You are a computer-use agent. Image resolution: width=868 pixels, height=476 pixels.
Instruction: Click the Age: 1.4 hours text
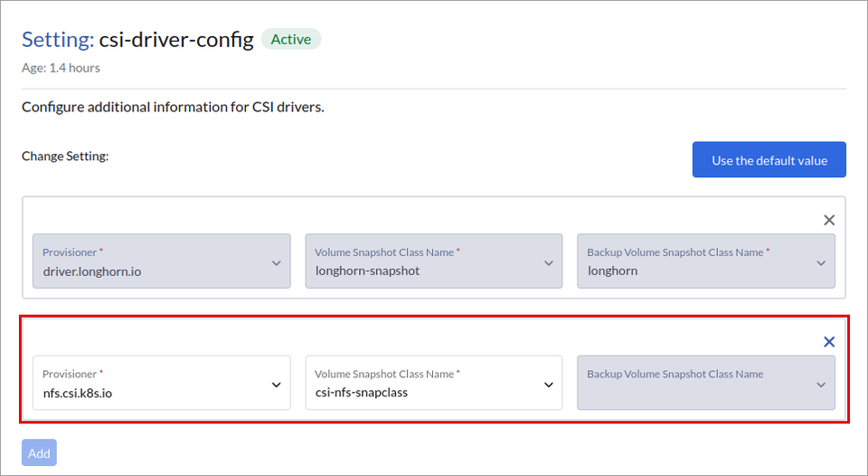click(x=61, y=68)
